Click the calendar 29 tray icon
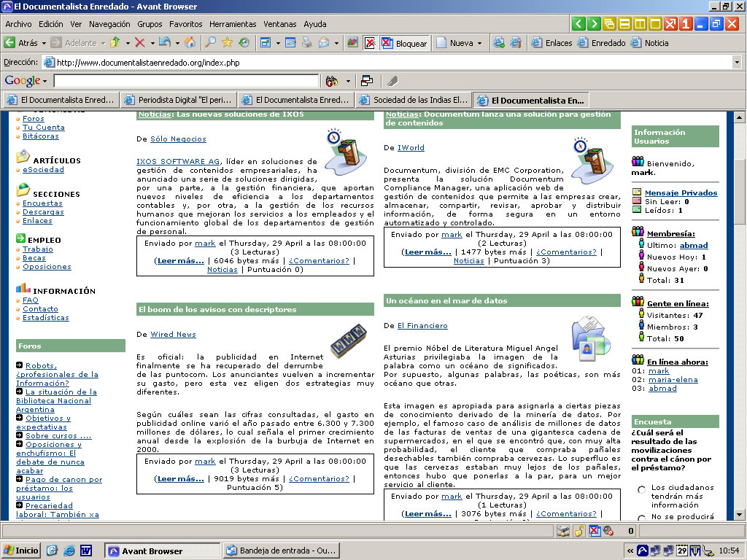The height and width of the screenshot is (560, 747). 682,551
